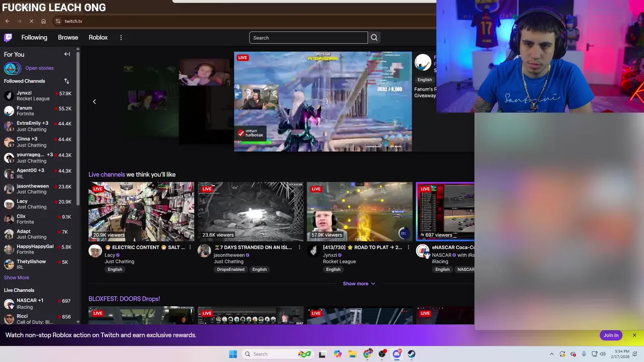This screenshot has width=644, height=362.
Task: Open the Windows Start menu
Action: [233, 354]
